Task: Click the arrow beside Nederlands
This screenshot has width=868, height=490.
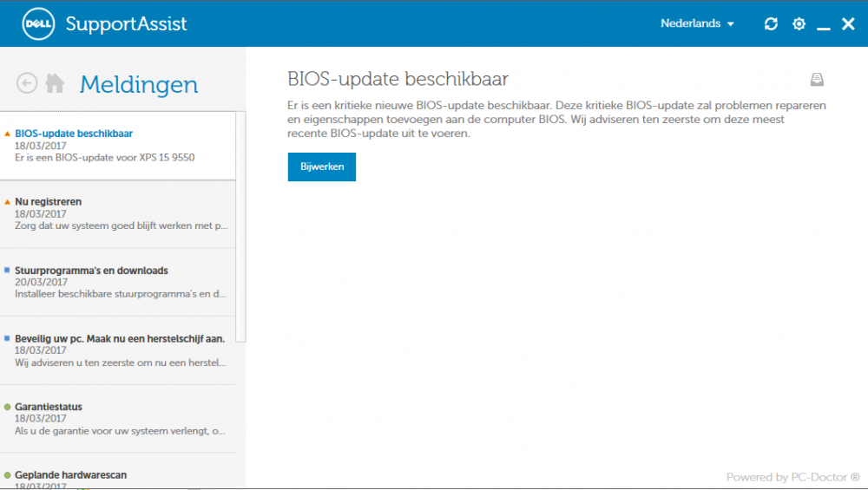Action: tap(730, 24)
